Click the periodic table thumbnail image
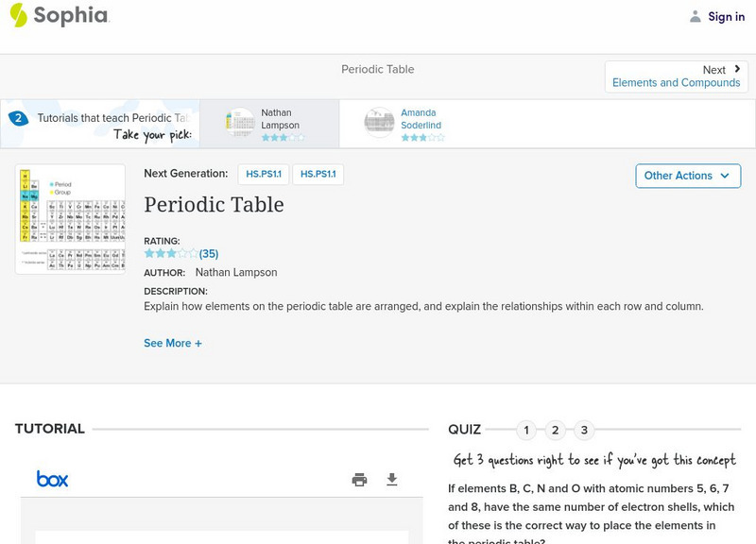This screenshot has width=756, height=544. click(x=70, y=219)
